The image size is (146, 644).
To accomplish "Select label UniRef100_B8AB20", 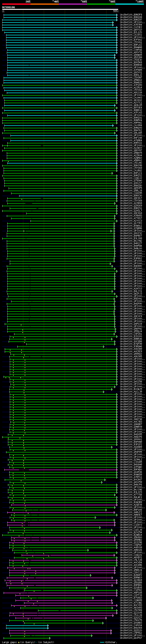I will [131, 82].
